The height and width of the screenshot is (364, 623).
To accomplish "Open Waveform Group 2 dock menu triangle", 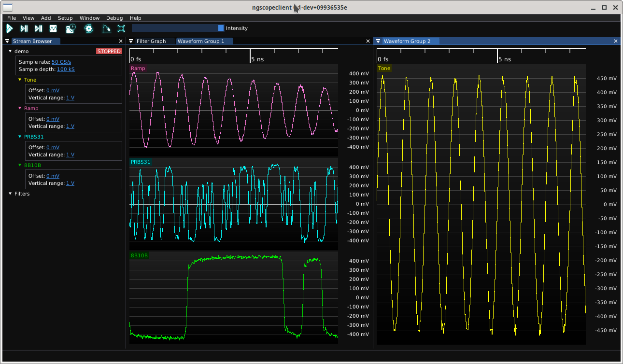I will pos(378,41).
